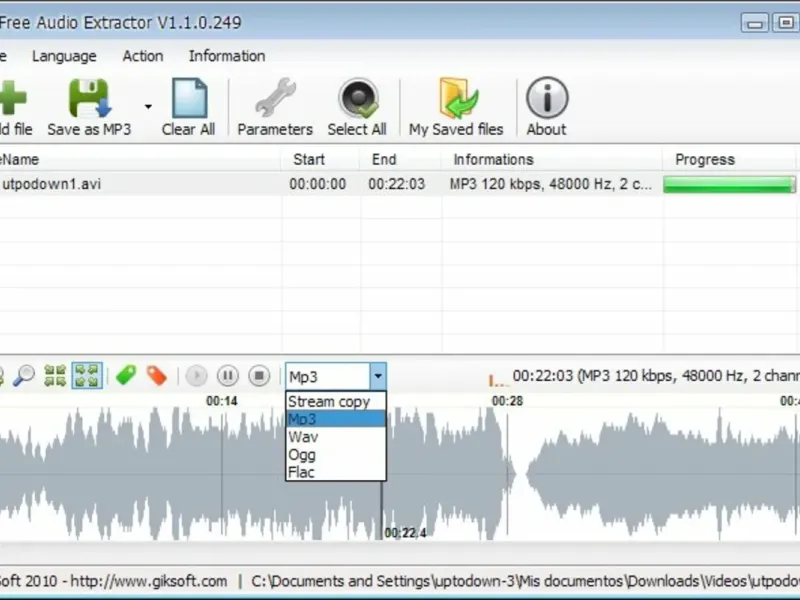The width and height of the screenshot is (800, 600).
Task: Click the green tag marker icon
Action: click(x=126, y=376)
